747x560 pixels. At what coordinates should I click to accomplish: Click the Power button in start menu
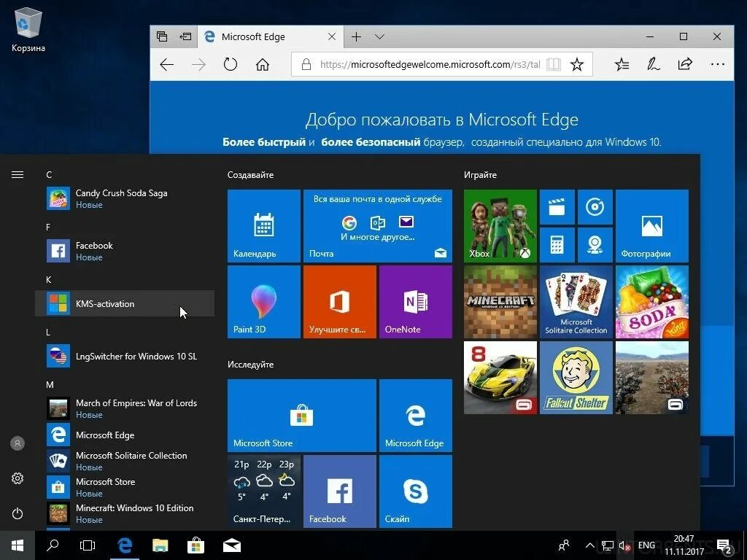18,513
